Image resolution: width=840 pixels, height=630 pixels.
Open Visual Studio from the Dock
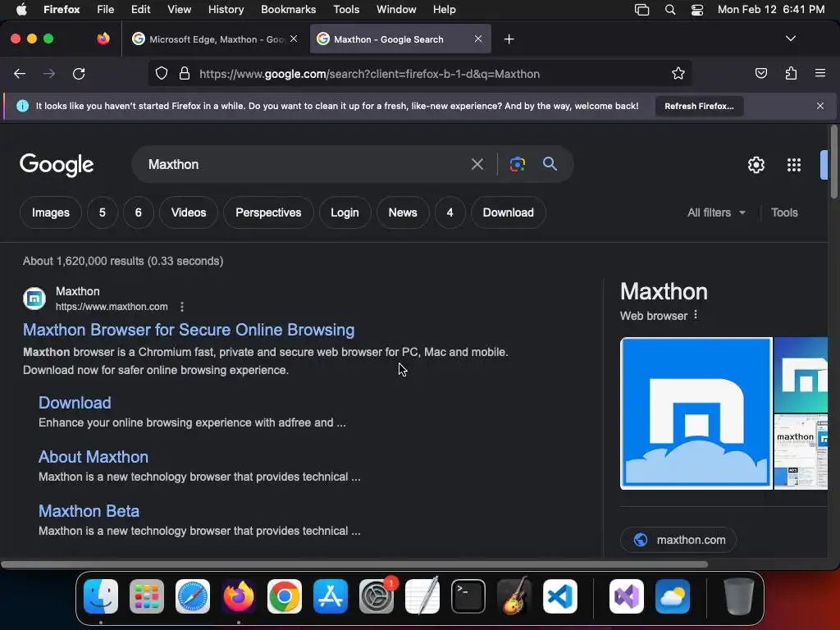pos(626,596)
